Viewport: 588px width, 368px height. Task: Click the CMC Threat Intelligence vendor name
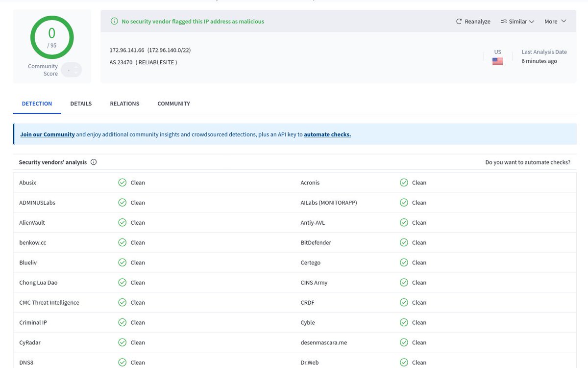(x=49, y=303)
